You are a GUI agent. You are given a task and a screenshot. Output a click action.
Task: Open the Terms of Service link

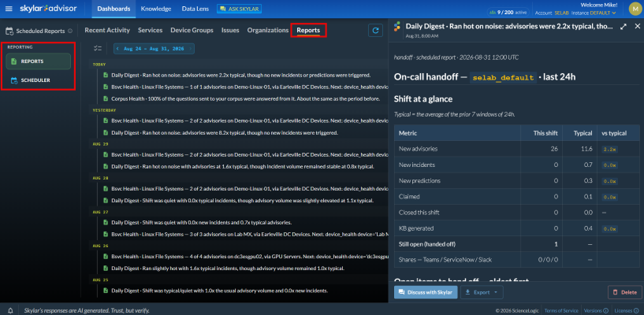561,310
